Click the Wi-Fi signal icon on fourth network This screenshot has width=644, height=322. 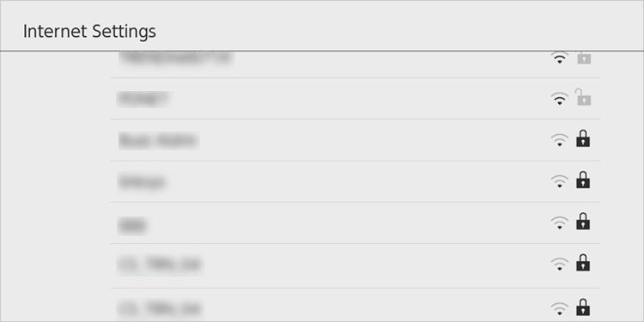559,181
